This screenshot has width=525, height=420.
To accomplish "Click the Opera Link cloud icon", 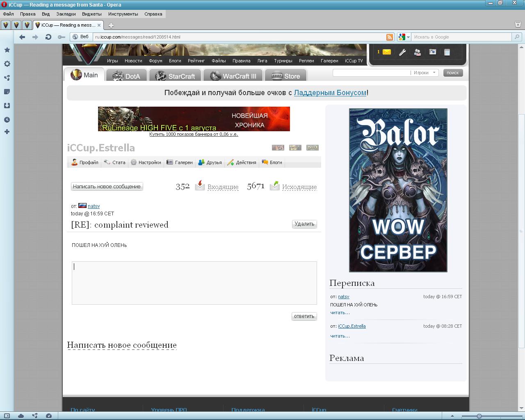I will point(21,416).
